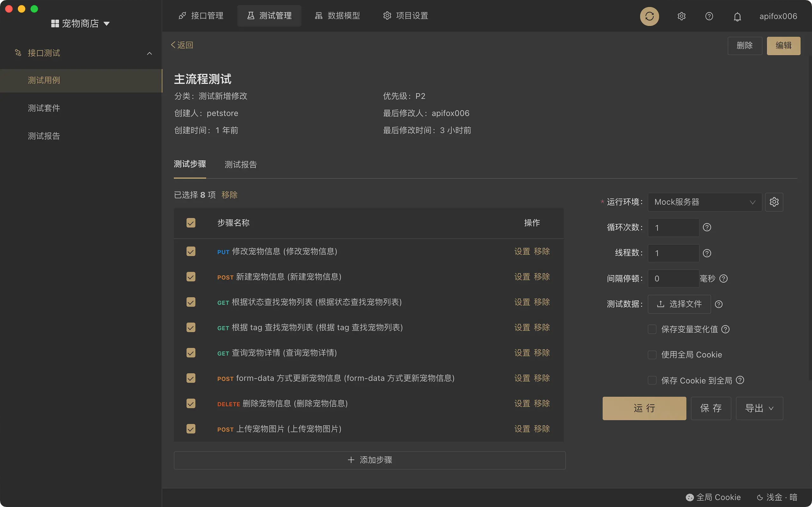Click the sync refresh icon
The image size is (812, 507).
pos(650,16)
